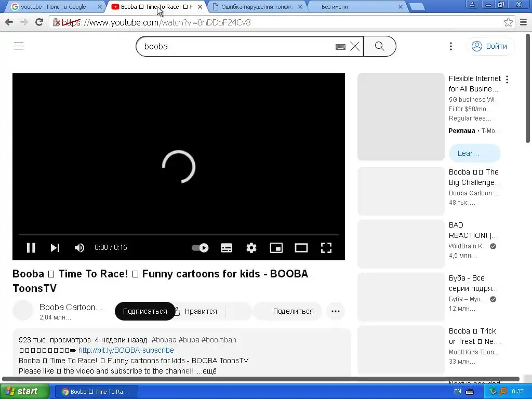Image resolution: width=532 pixels, height=399 pixels.
Task: Open new tab button
Action: [417, 7]
